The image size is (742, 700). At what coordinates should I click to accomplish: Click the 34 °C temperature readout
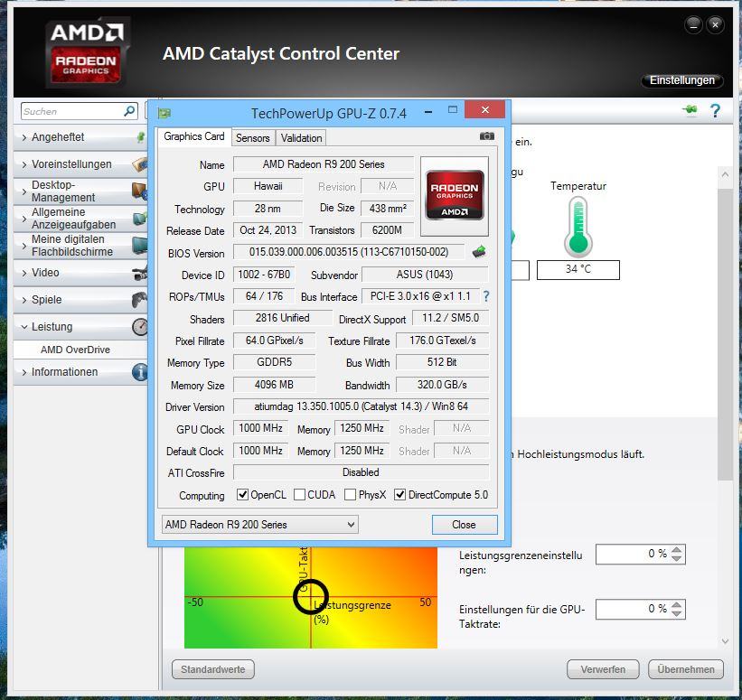pyautogui.click(x=578, y=269)
